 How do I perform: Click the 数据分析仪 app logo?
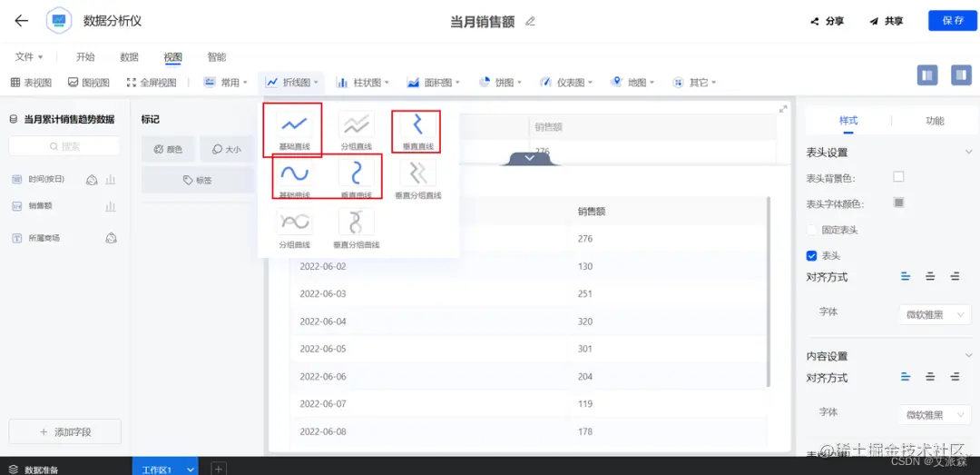[59, 21]
